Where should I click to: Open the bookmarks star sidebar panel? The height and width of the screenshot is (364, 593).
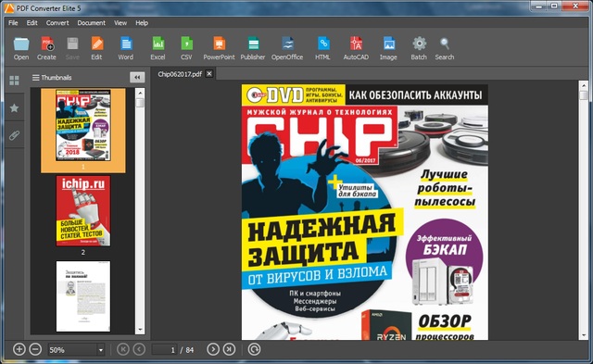15,108
